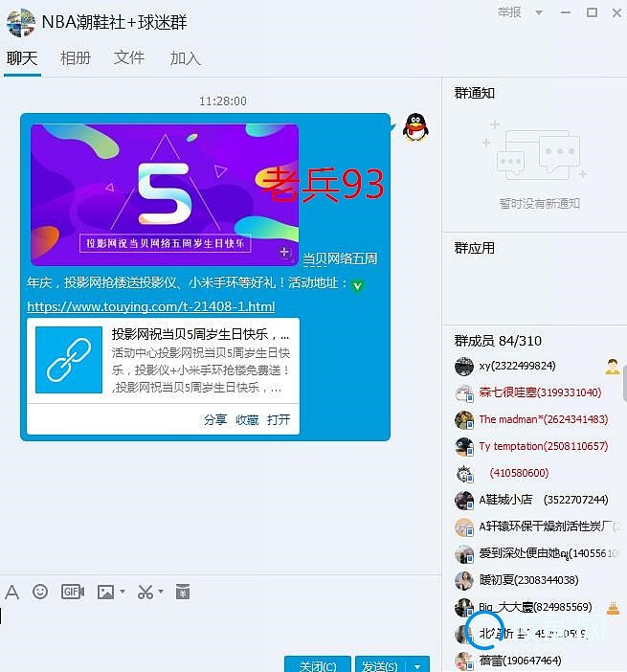627x672 pixels.
Task: Select member 蓓蕾(190647464)
Action: [521, 661]
